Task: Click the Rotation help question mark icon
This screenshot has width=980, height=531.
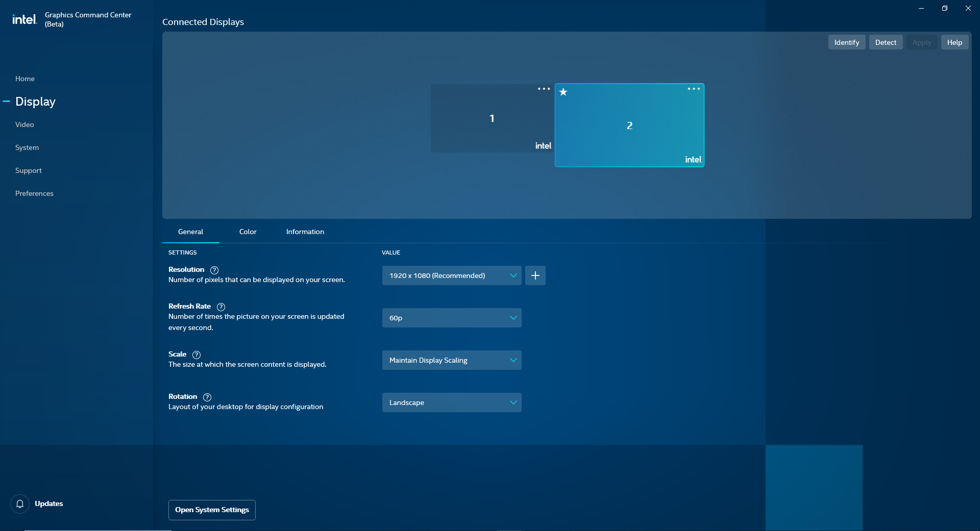Action: [x=207, y=397]
